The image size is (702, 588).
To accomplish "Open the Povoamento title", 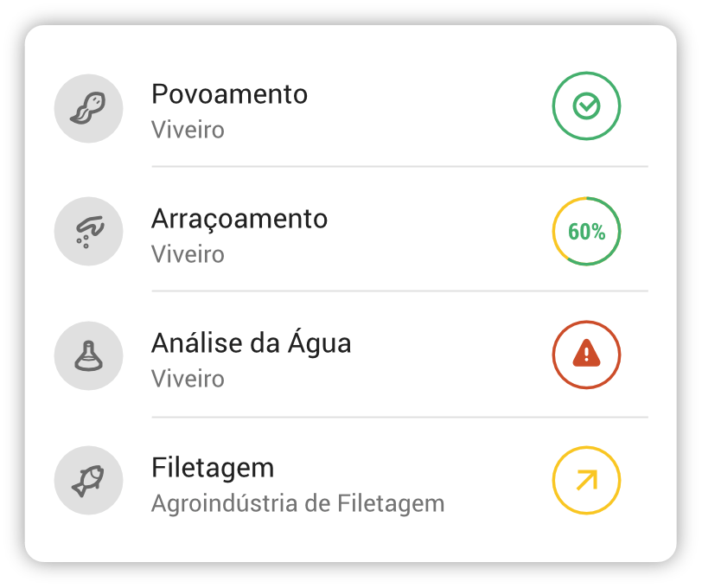I will click(229, 93).
